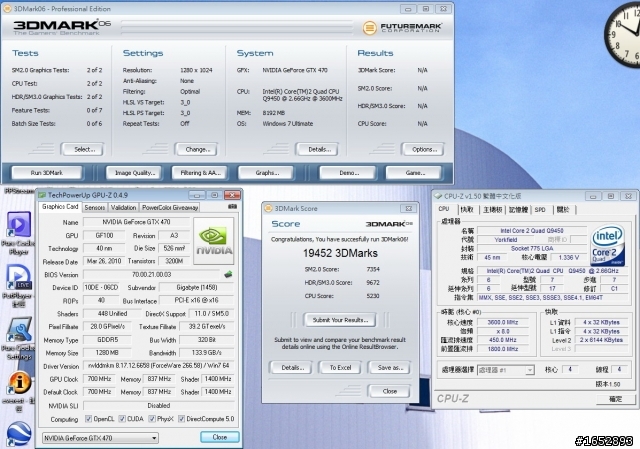Click the GPU-Z title bar app icon
The height and width of the screenshot is (449, 640).
(x=42, y=195)
